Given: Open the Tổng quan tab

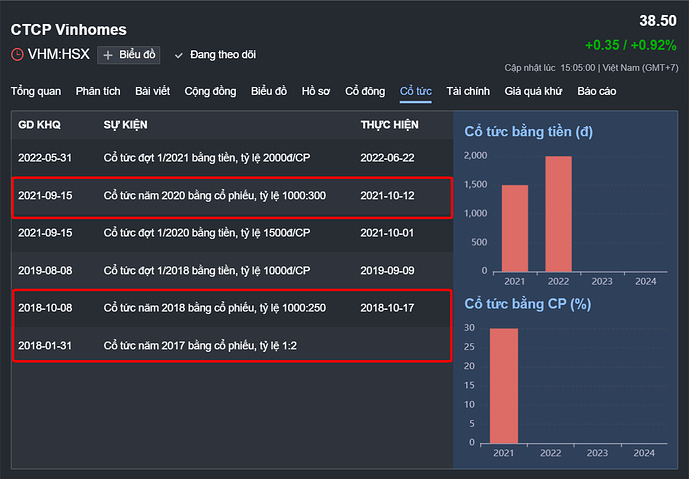Looking at the screenshot, I should click(x=36, y=91).
